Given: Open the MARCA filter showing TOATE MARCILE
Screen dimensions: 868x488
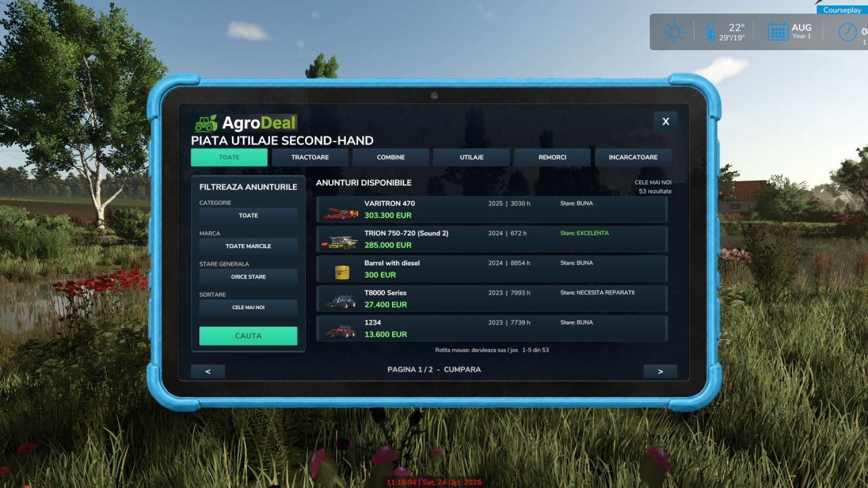Looking at the screenshot, I should [x=248, y=246].
